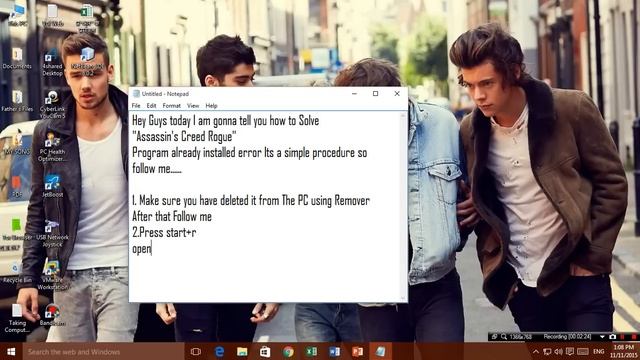The width and height of the screenshot is (640, 360).
Task: Open the Action Center notifications icon
Action: (570, 351)
